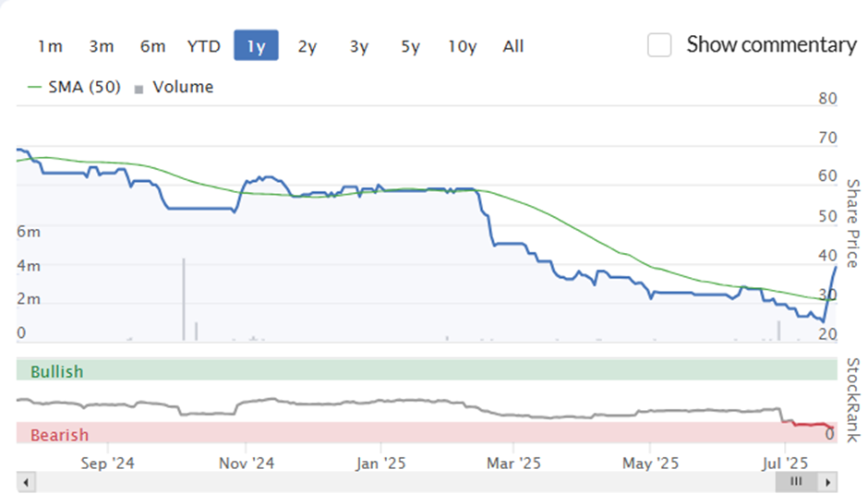
Task: Toggle SMA (50) legend line
Action: (74, 87)
